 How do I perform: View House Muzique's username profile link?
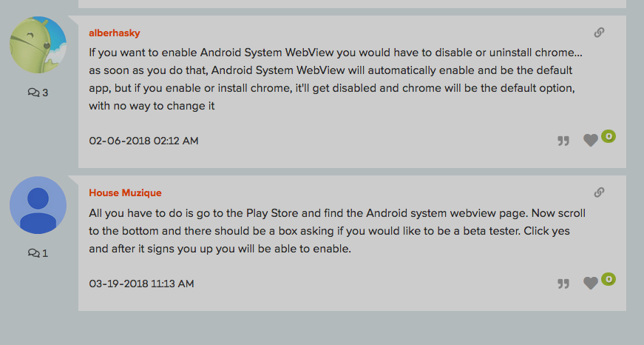click(x=125, y=192)
